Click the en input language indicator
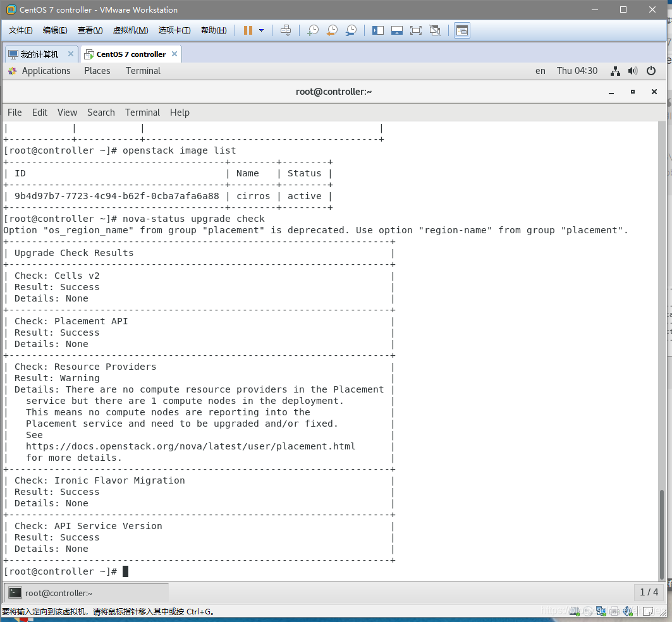672x622 pixels. tap(540, 71)
